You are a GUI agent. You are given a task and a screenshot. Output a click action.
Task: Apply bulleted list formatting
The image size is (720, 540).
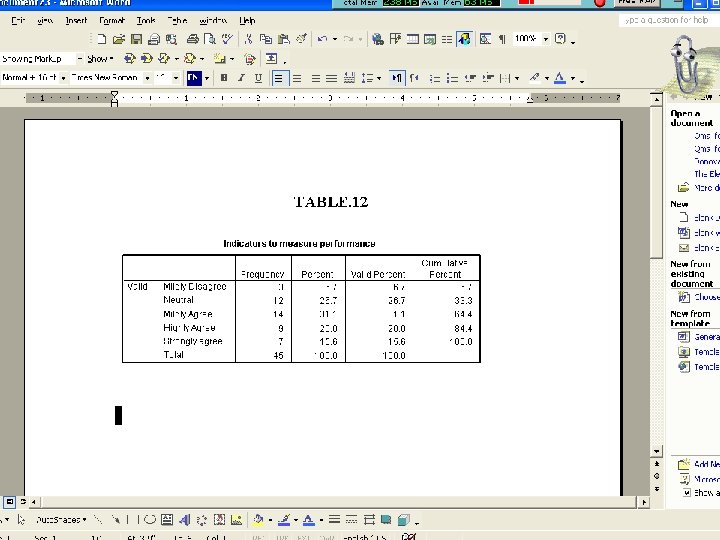pyautogui.click(x=452, y=79)
